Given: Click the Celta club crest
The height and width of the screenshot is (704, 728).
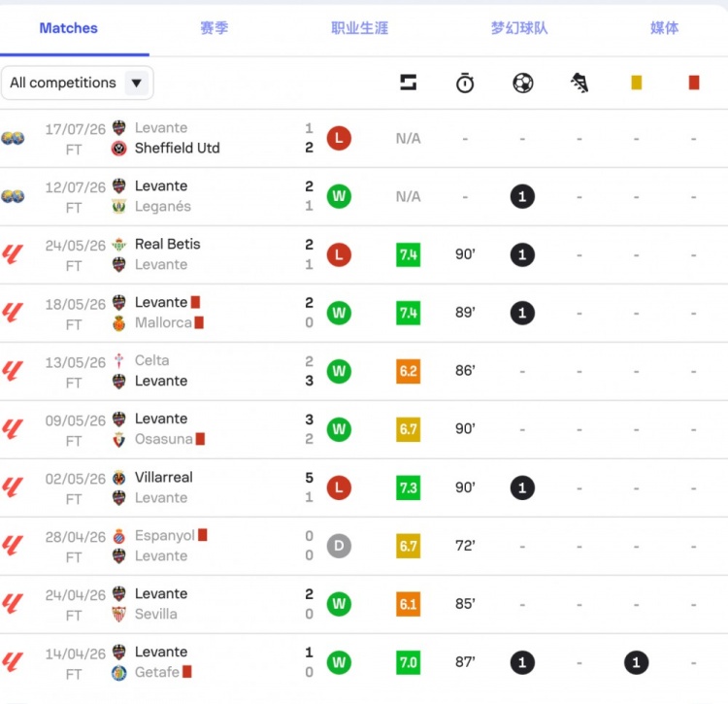Looking at the screenshot, I should pyautogui.click(x=118, y=361).
